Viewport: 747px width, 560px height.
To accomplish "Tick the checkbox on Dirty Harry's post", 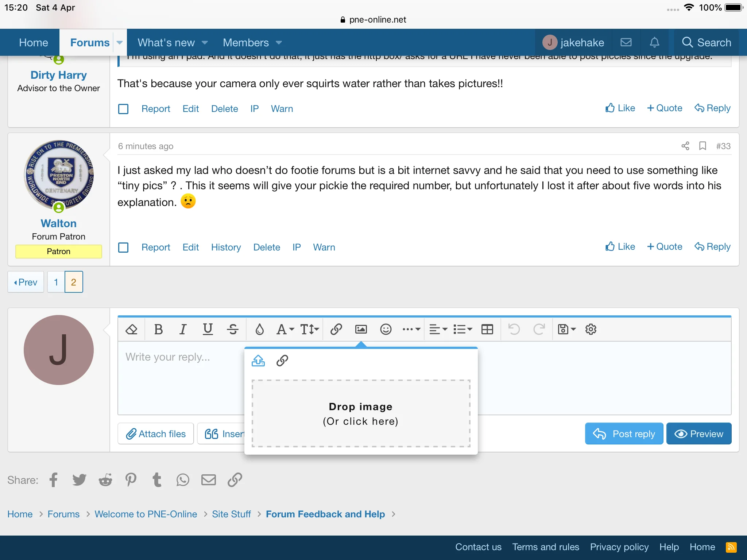I will coord(123,109).
